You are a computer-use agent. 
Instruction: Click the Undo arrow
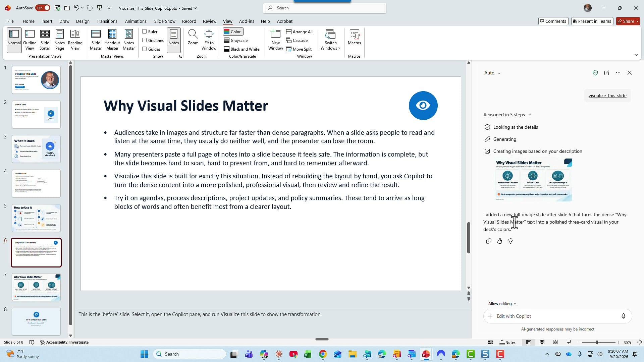77,8
